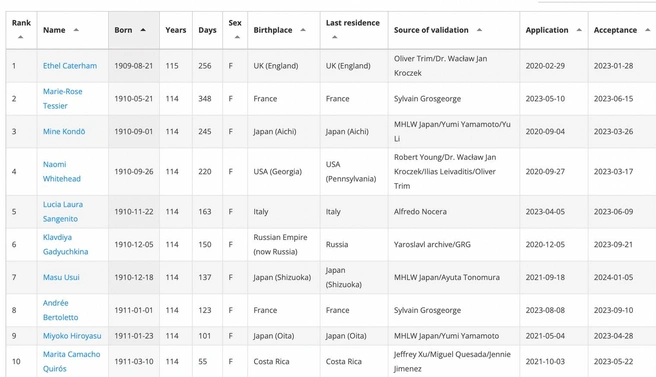This screenshot has width=656, height=377.
Task: Open Andrée Bertoletto's profile link
Action: pyautogui.click(x=60, y=310)
